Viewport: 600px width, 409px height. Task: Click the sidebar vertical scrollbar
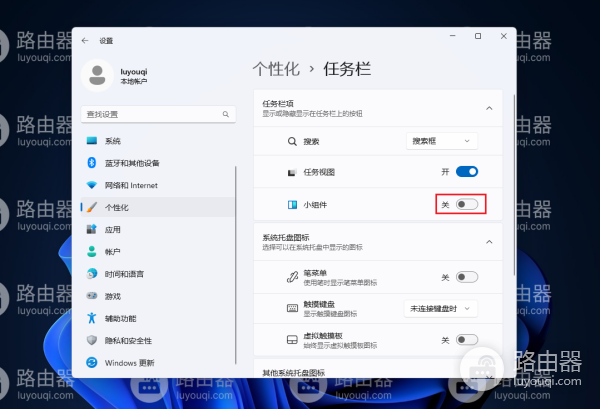pos(236,265)
